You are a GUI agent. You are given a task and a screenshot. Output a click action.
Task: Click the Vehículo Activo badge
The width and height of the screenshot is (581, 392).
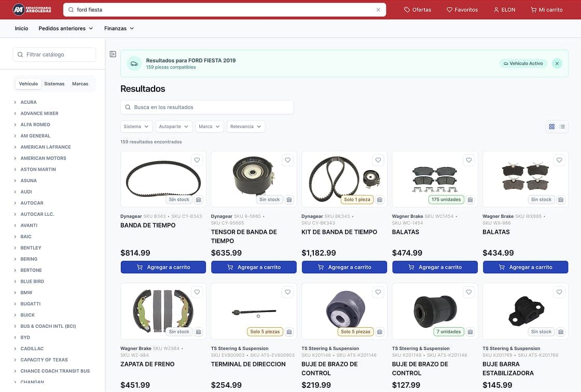click(523, 63)
